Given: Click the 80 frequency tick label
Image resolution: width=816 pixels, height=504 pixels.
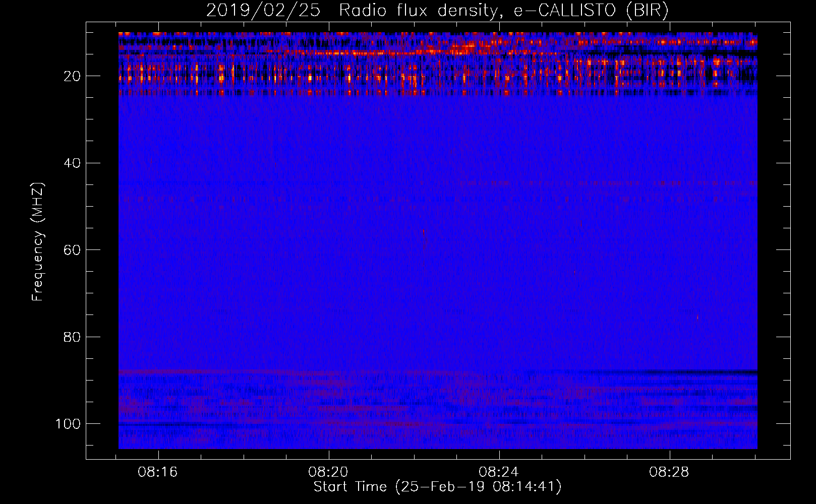Looking at the screenshot, I should tap(73, 337).
